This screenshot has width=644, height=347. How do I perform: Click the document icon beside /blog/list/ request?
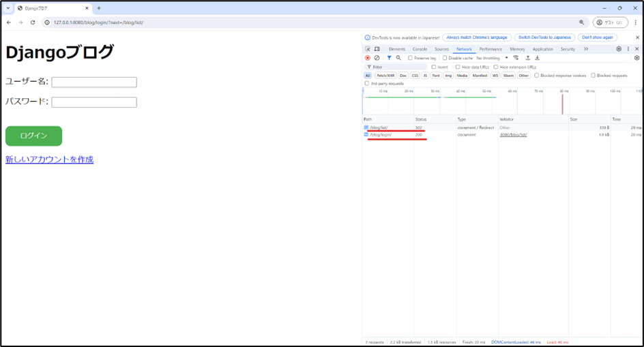(366, 127)
